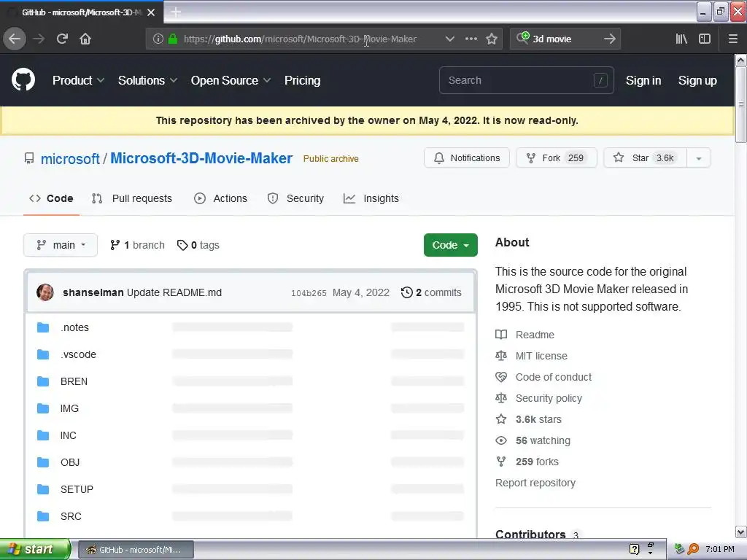The image size is (747, 560).
Task: Click the Sign in link
Action: (x=643, y=80)
